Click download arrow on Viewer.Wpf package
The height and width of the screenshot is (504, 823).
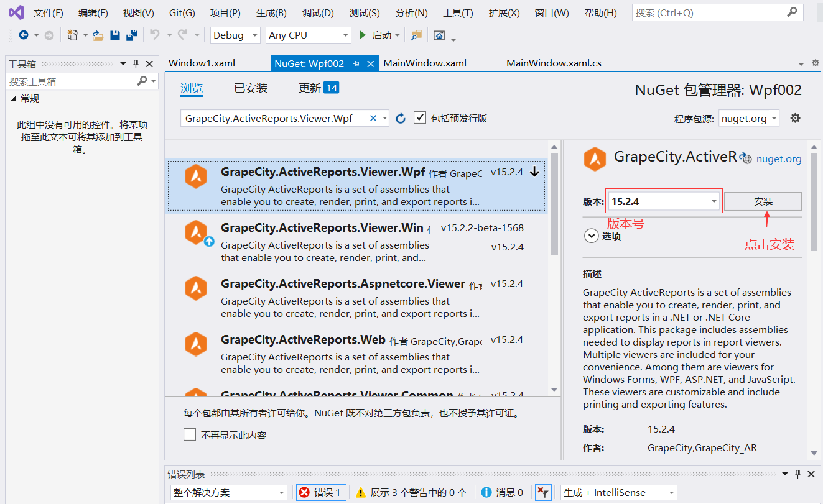pyautogui.click(x=534, y=172)
